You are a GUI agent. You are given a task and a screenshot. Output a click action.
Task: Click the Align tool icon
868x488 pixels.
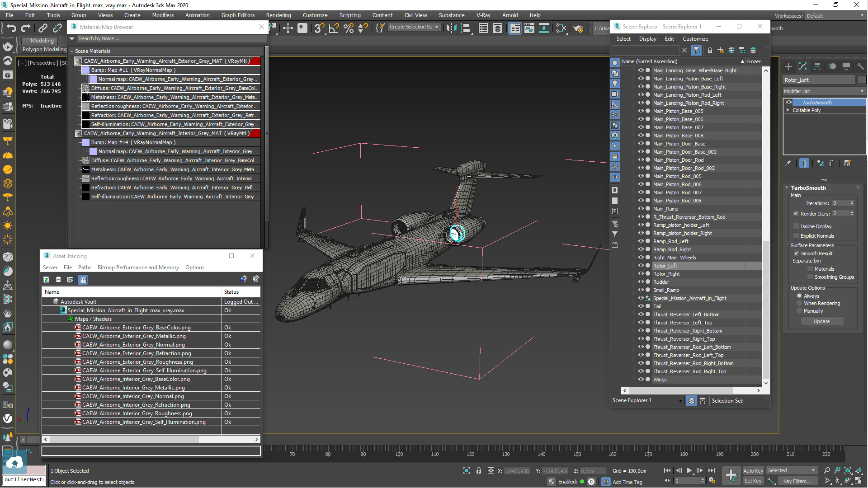click(466, 28)
